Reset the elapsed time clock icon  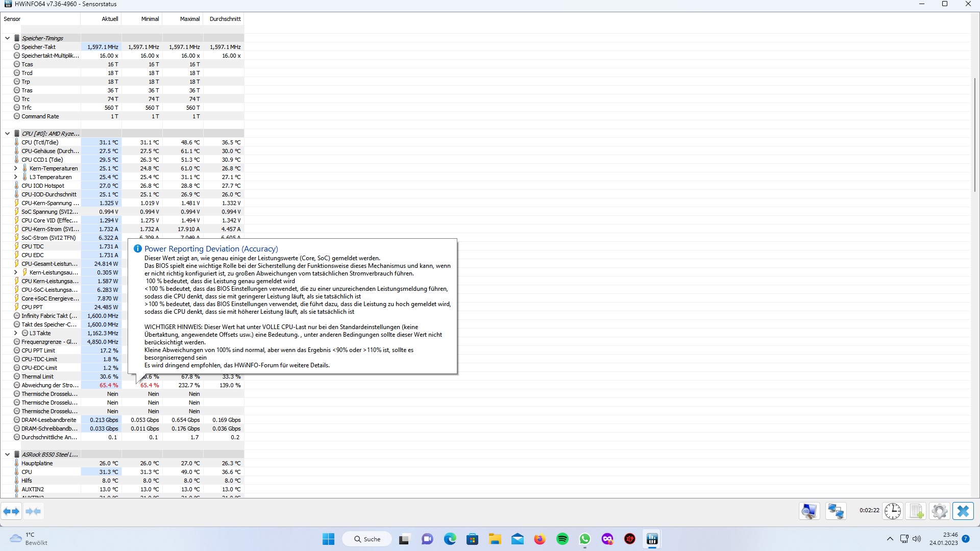[x=892, y=511]
